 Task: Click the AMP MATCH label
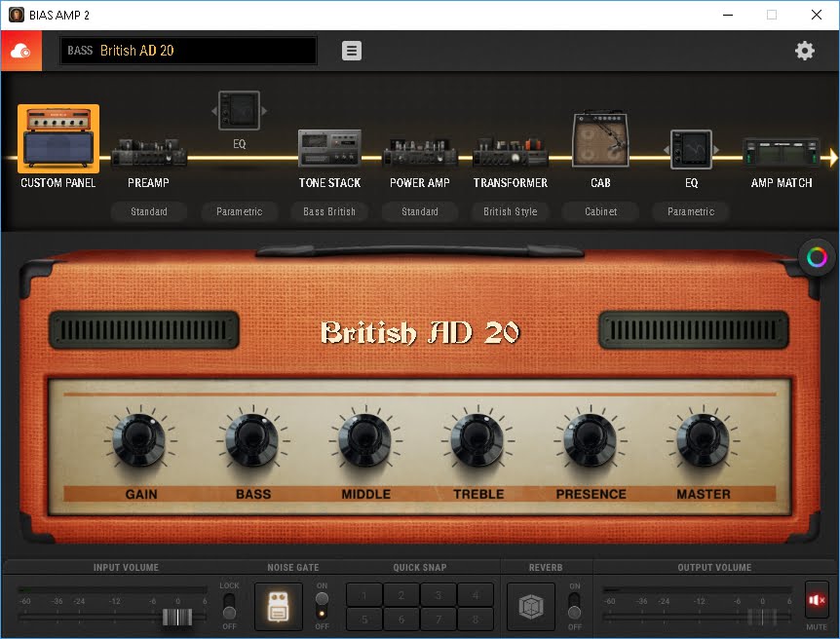[782, 183]
